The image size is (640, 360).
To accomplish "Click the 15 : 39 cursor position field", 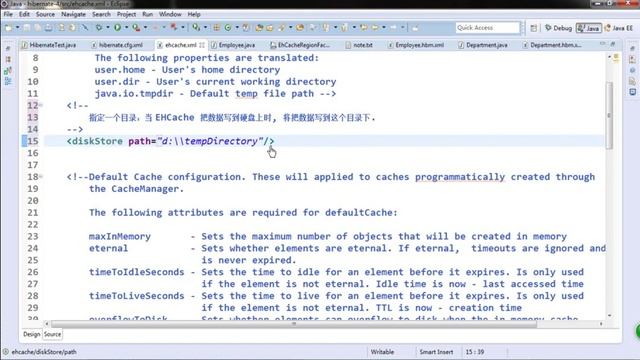I will 475,352.
